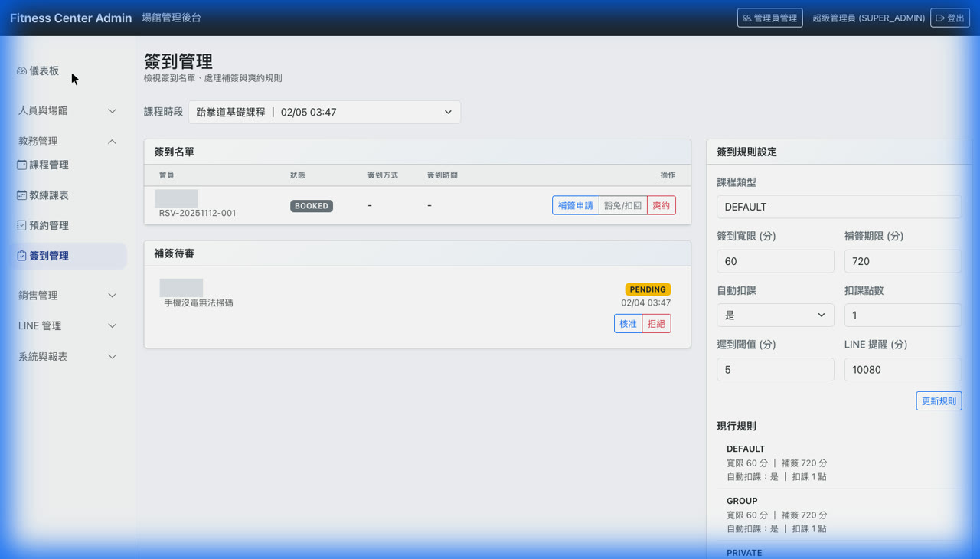
Task: Expand the LINE 管理 sidebar section
Action: pyautogui.click(x=68, y=325)
